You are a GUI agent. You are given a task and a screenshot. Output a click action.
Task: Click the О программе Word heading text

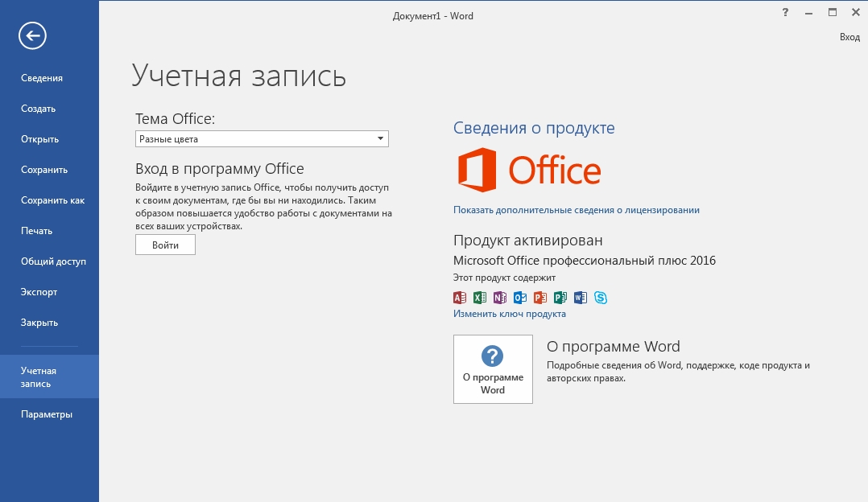[x=614, y=347]
